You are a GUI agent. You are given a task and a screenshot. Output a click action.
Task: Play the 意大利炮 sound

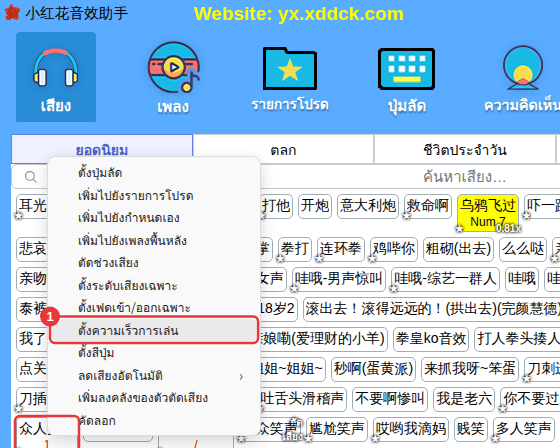[x=368, y=206]
